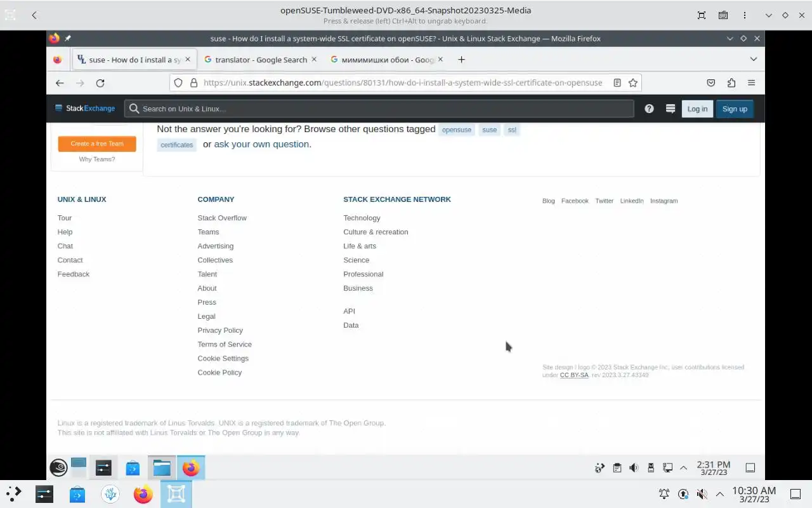Screen dimensions: 812x508
Task: Show tracking protection shield info
Action: pos(178,83)
